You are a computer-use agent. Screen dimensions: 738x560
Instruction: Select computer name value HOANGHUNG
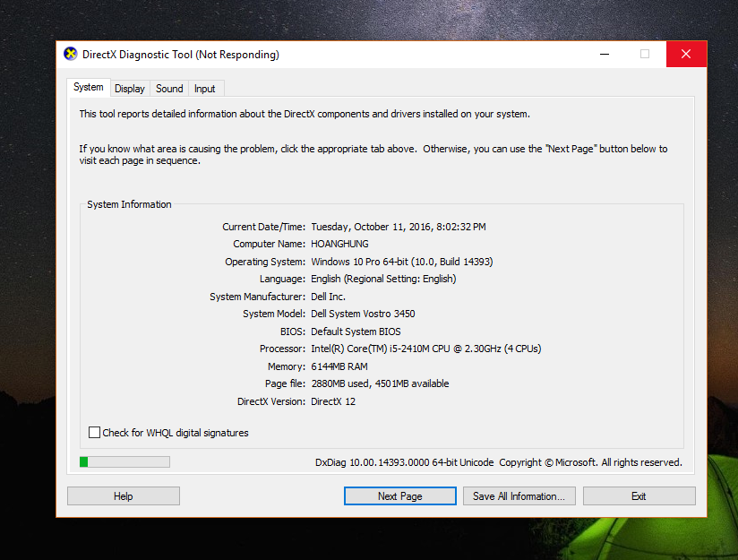click(339, 244)
